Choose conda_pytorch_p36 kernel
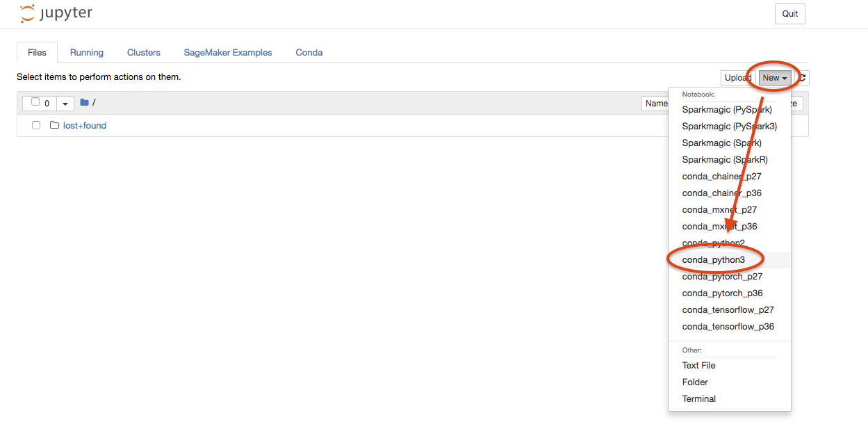The image size is (868, 445). coord(730,293)
